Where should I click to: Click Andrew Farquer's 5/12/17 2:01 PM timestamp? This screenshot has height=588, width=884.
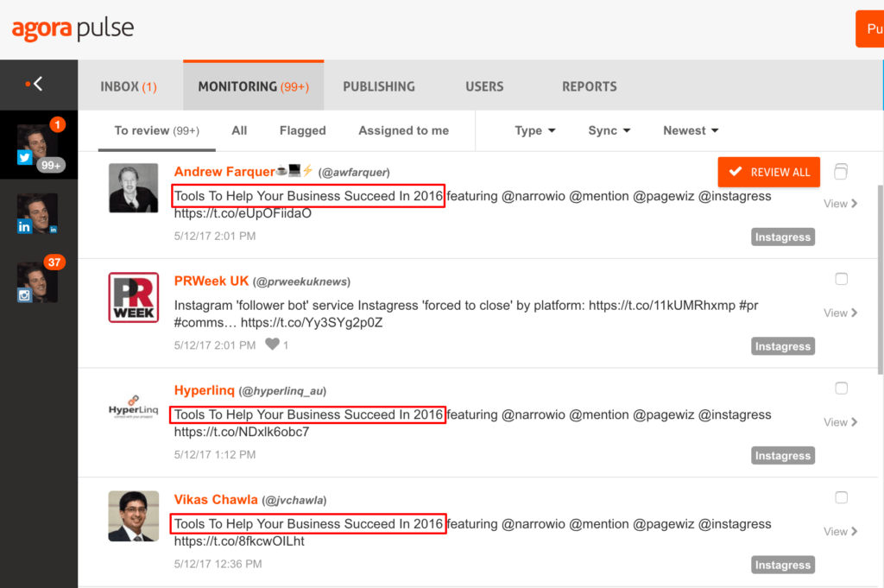pos(215,236)
